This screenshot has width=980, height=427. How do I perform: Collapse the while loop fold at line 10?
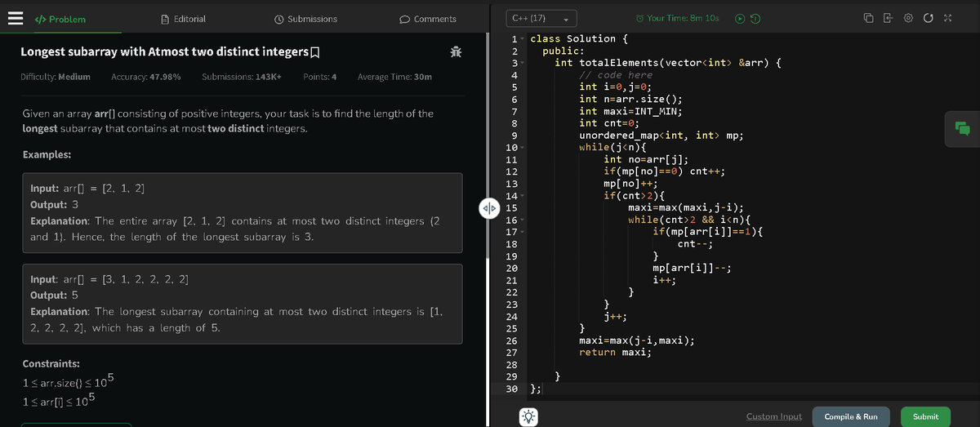point(521,147)
